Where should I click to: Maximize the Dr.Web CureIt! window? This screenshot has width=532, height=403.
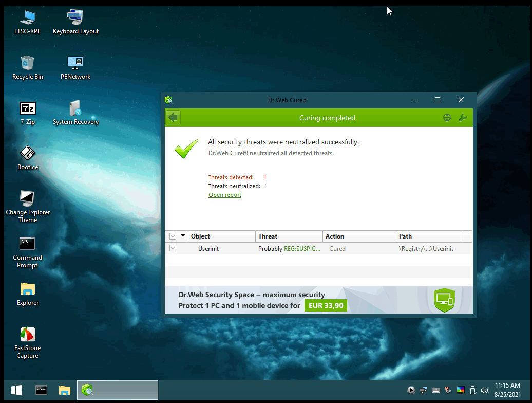coord(438,100)
